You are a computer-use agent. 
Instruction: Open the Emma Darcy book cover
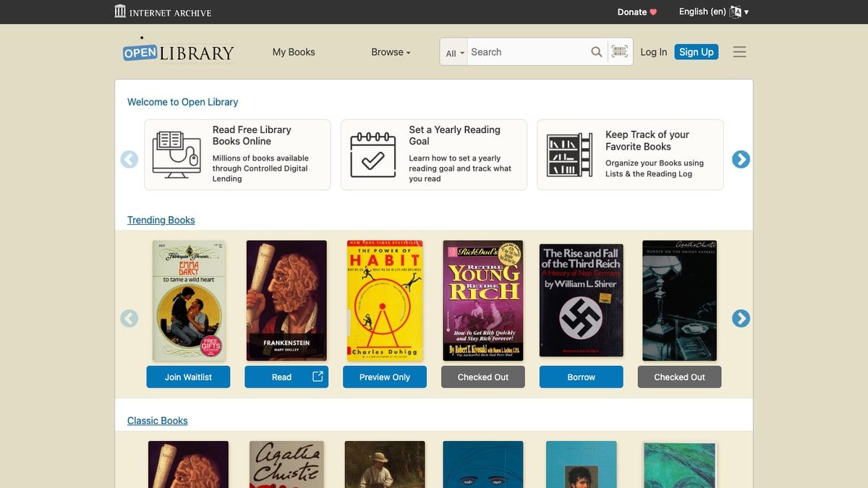click(x=189, y=301)
